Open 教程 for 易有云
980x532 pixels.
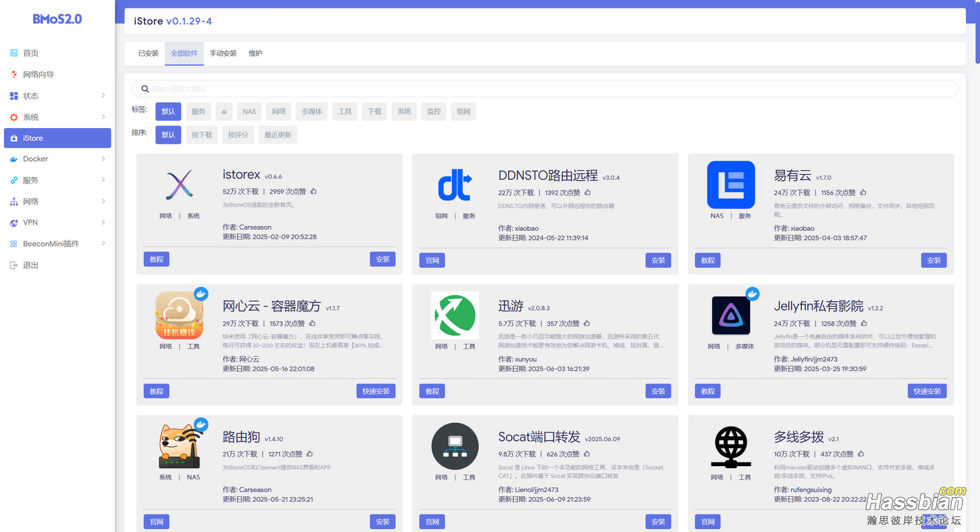708,261
